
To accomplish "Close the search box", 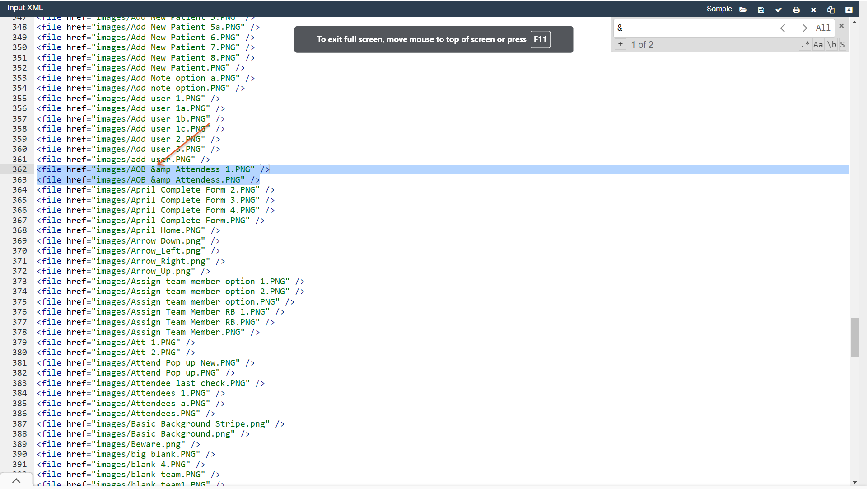I will pyautogui.click(x=841, y=26).
